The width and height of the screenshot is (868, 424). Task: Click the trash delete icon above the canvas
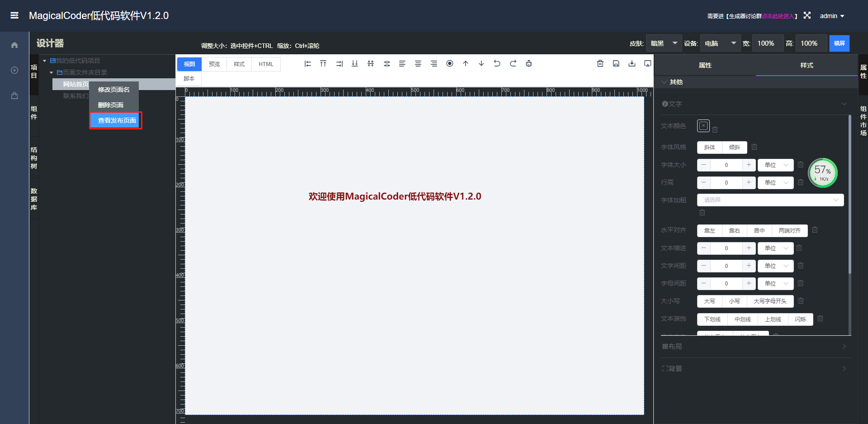coord(600,63)
